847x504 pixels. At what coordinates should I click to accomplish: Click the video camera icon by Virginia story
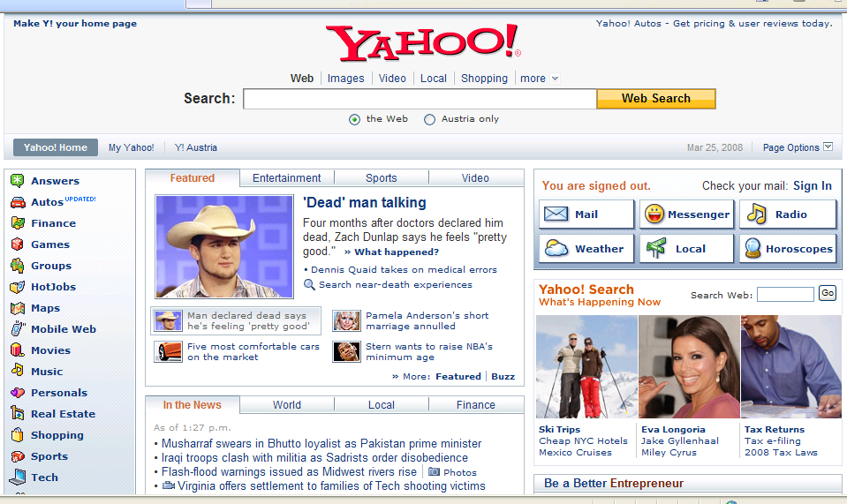click(x=169, y=485)
